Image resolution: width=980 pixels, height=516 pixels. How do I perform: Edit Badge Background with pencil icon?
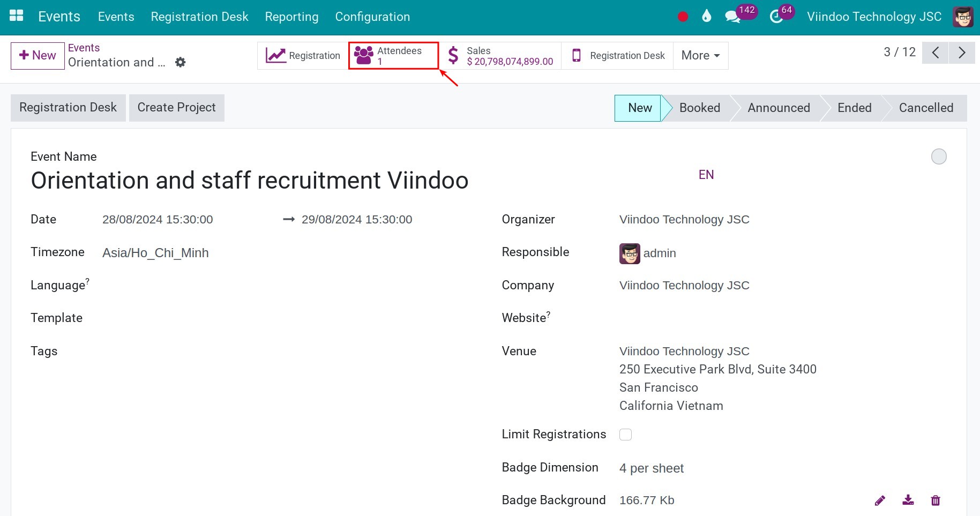[880, 500]
